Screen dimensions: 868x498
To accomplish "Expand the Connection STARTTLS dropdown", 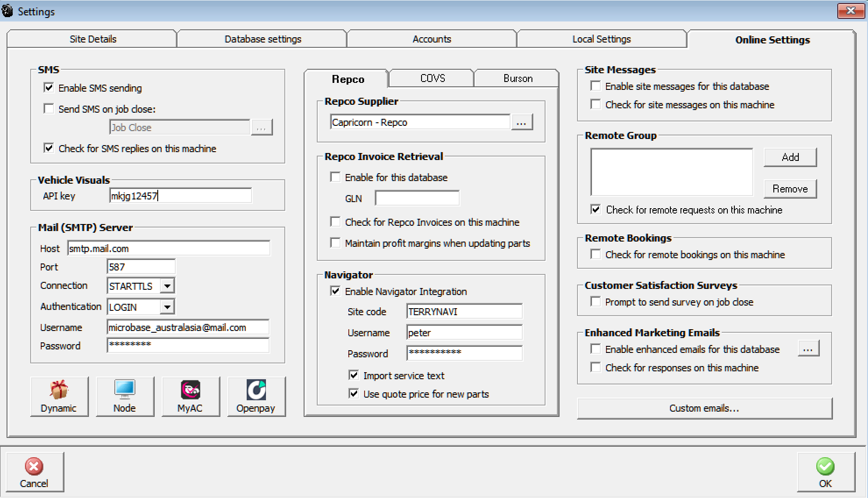I will pyautogui.click(x=167, y=286).
